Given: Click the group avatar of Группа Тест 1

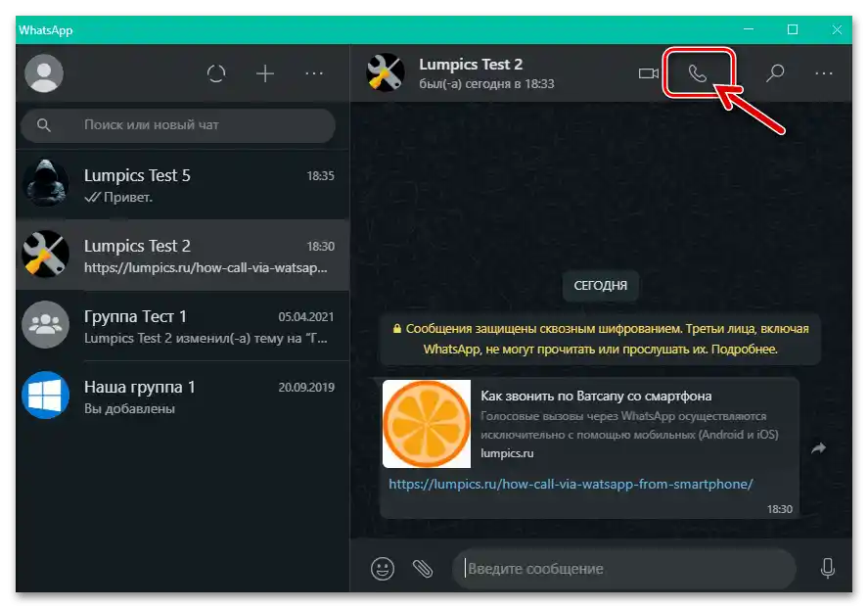Looking at the screenshot, I should [45, 324].
